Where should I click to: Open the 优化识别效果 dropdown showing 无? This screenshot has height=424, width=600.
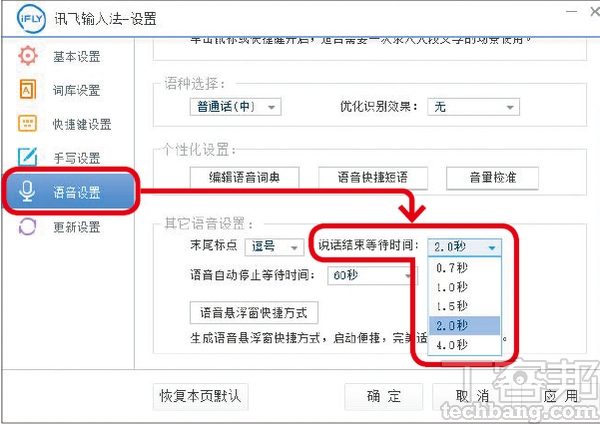point(473,107)
